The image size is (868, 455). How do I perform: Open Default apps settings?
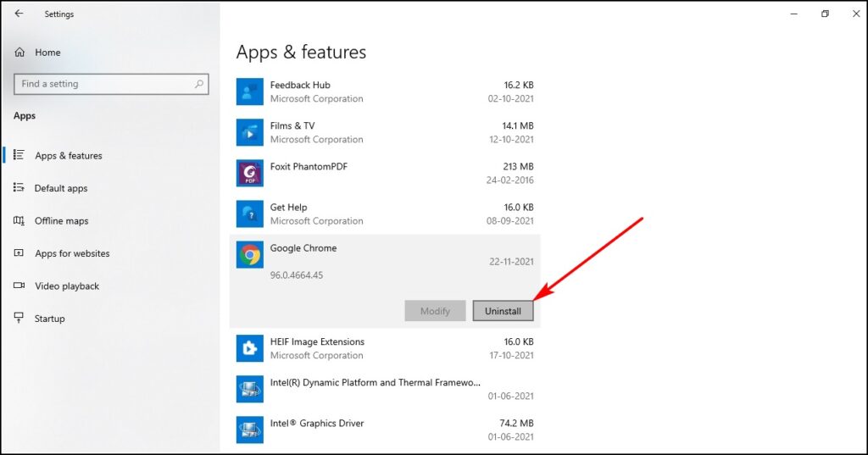pos(61,188)
